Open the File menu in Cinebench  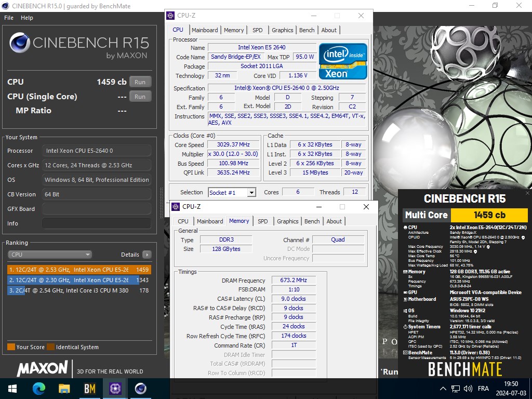point(9,18)
